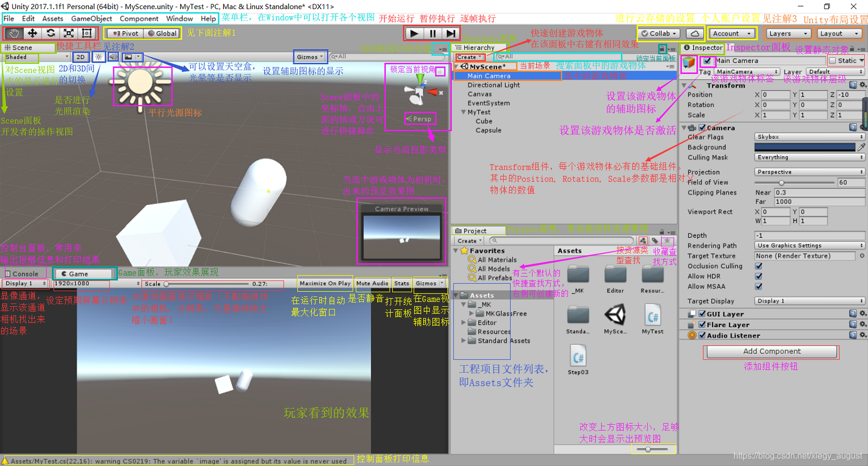Switch to the Console tab
This screenshot has height=466, width=868.
tap(21, 273)
